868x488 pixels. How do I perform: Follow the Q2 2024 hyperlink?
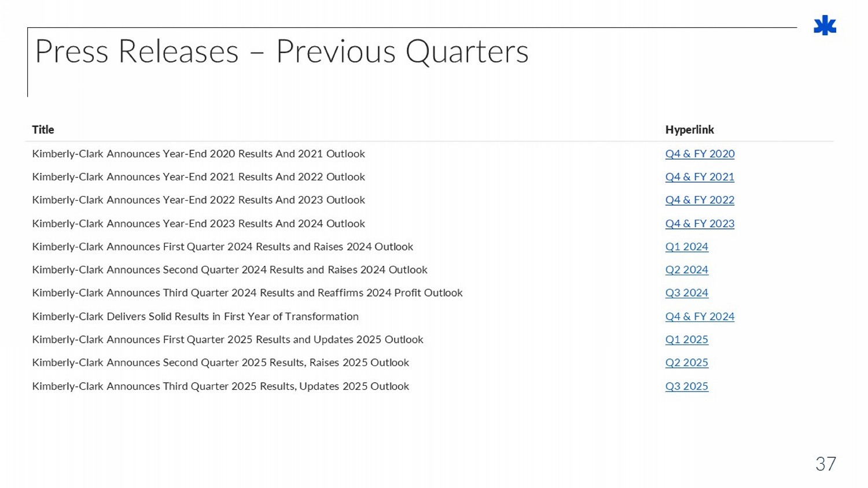tap(686, 270)
